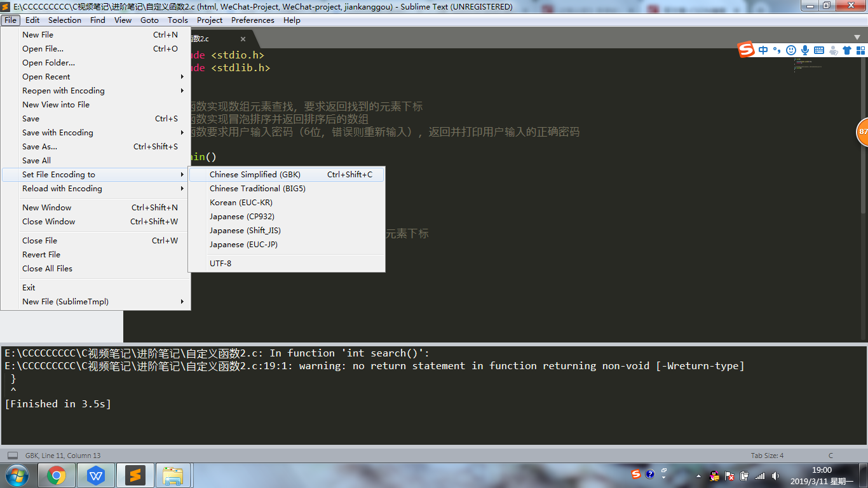Click the status bar panel switcher icon

(x=13, y=456)
